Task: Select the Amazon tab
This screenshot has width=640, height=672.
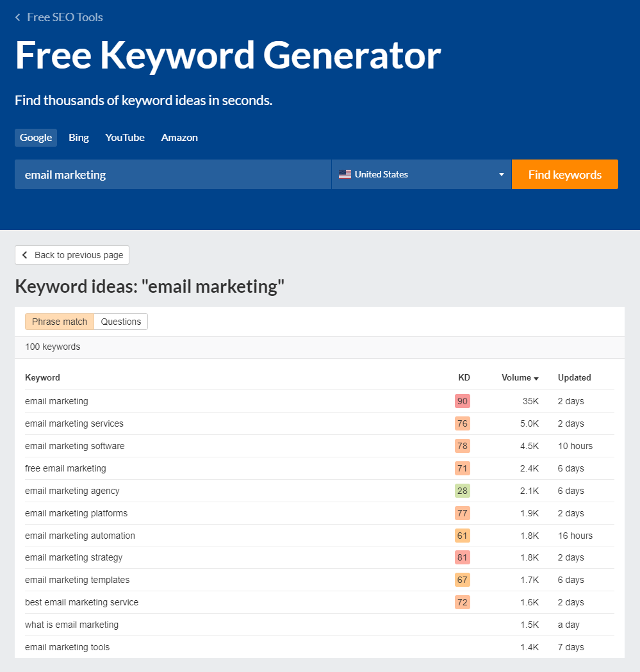Action: 179,137
